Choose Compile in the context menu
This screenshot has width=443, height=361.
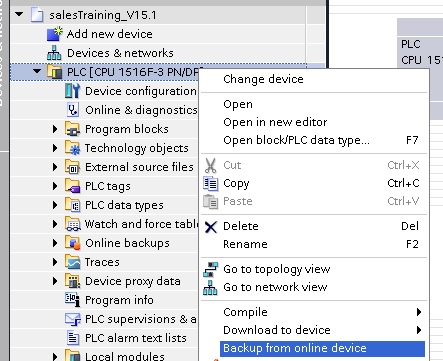245,312
